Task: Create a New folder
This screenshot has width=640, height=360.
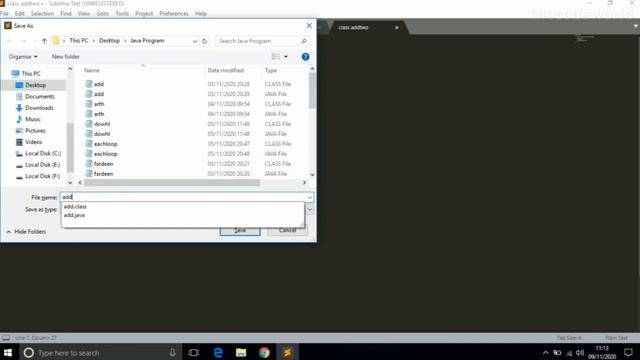Action: pyautogui.click(x=65, y=57)
